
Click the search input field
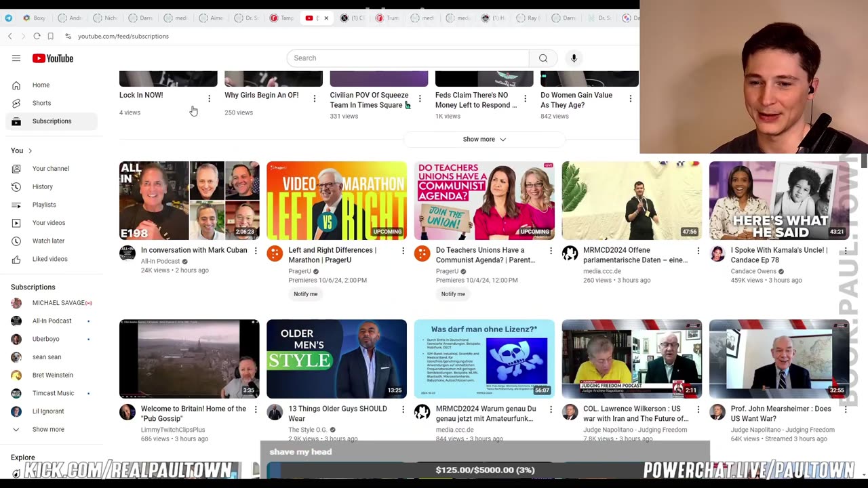click(408, 58)
